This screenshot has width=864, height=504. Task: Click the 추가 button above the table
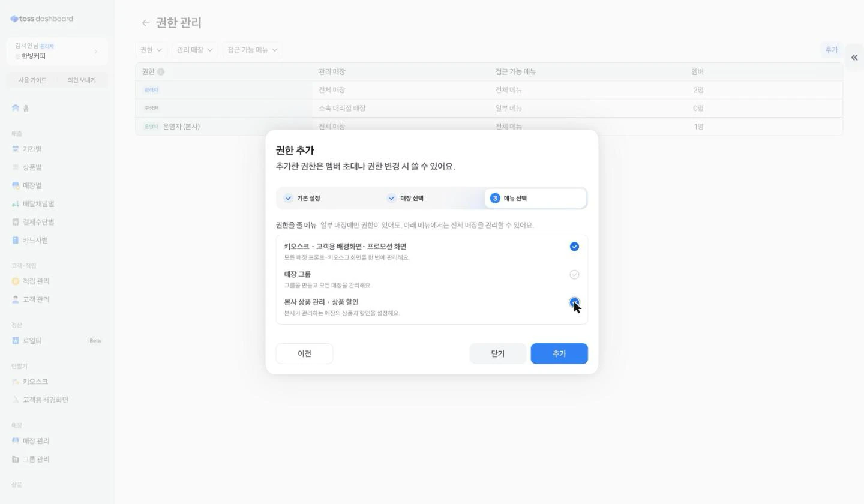tap(831, 50)
